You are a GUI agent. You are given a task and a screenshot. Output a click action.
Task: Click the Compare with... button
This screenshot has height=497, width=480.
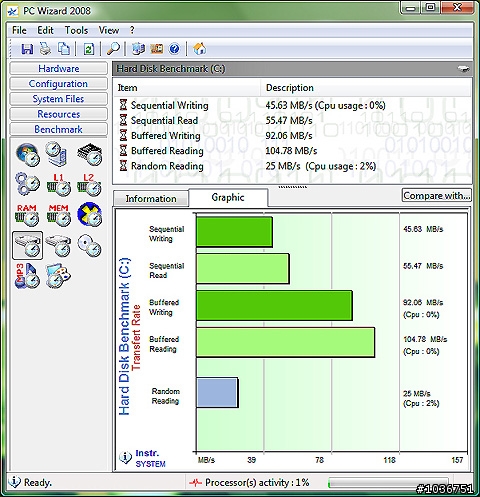click(437, 196)
